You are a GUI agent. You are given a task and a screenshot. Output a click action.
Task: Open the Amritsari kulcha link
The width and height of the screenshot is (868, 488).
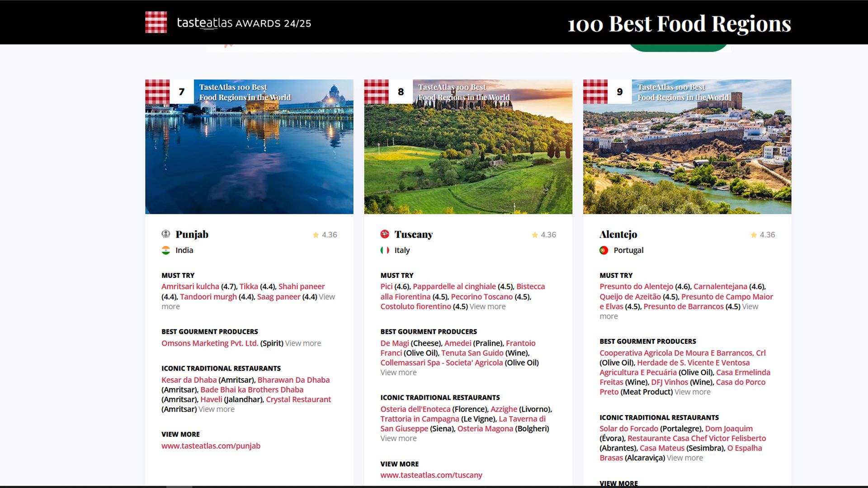pos(190,286)
